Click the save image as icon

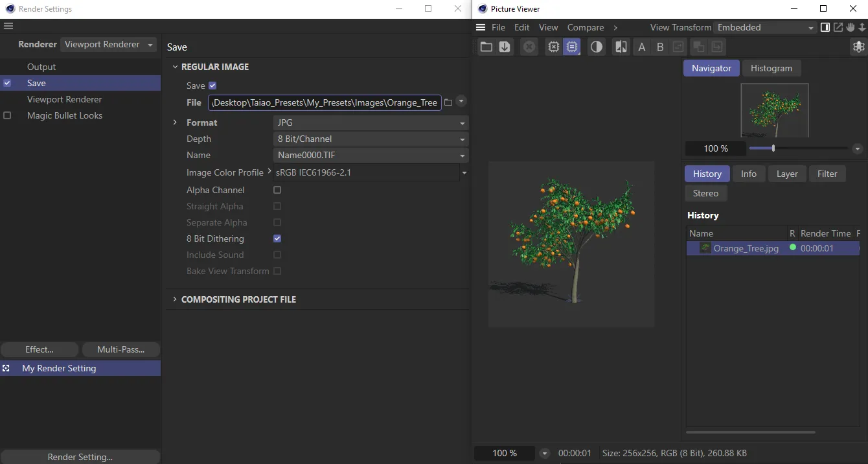point(505,47)
